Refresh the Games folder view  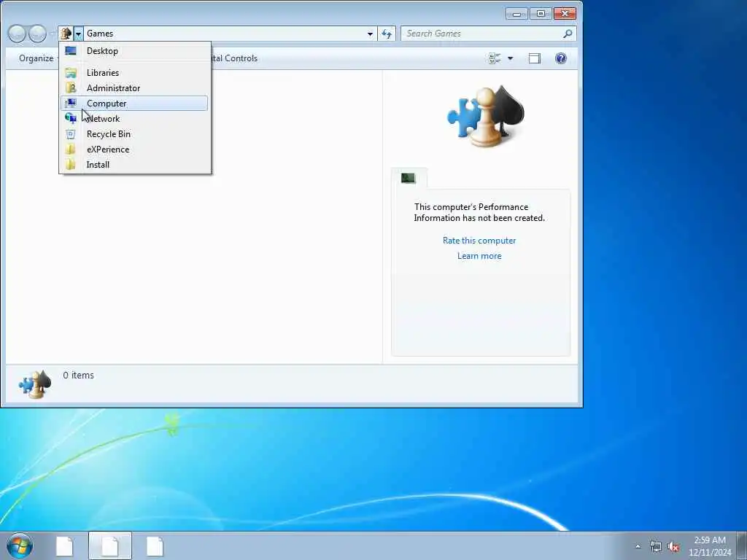(x=387, y=34)
